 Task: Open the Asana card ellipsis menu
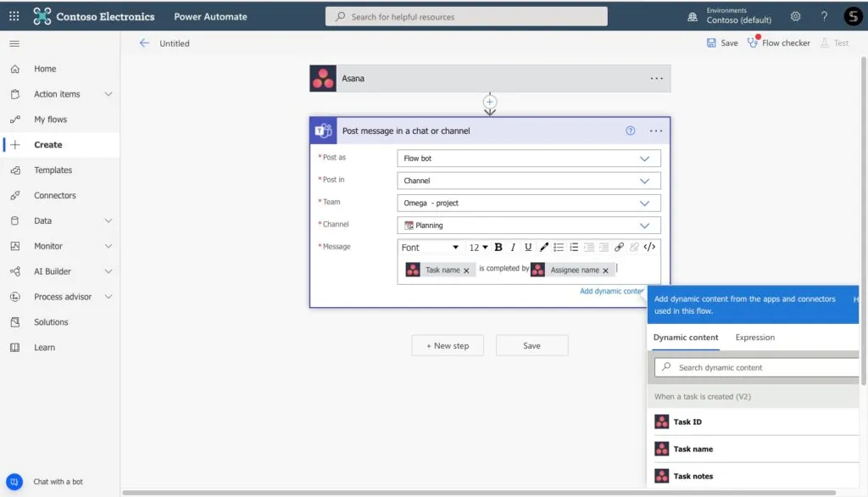coord(656,78)
